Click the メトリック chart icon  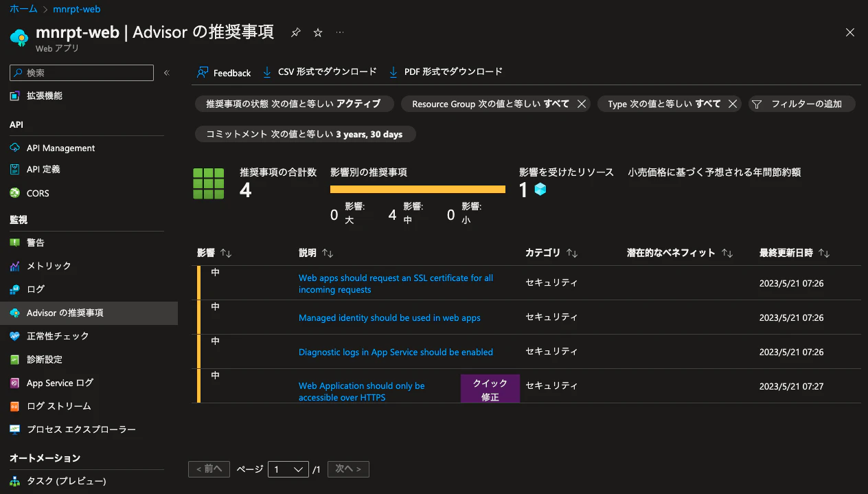[15, 266]
